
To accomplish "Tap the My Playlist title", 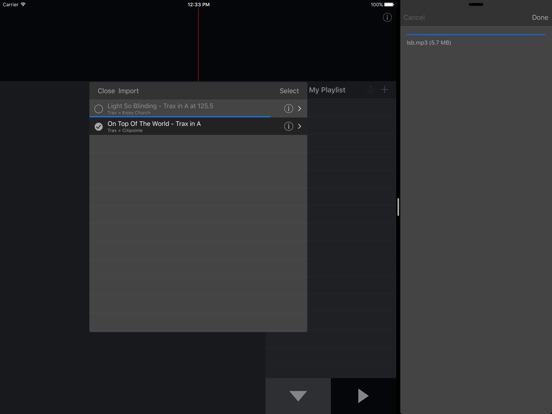I will pyautogui.click(x=327, y=90).
